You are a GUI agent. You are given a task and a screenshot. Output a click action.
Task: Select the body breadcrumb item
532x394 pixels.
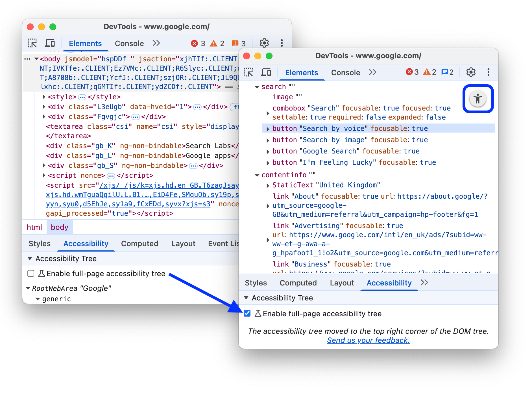(x=59, y=227)
